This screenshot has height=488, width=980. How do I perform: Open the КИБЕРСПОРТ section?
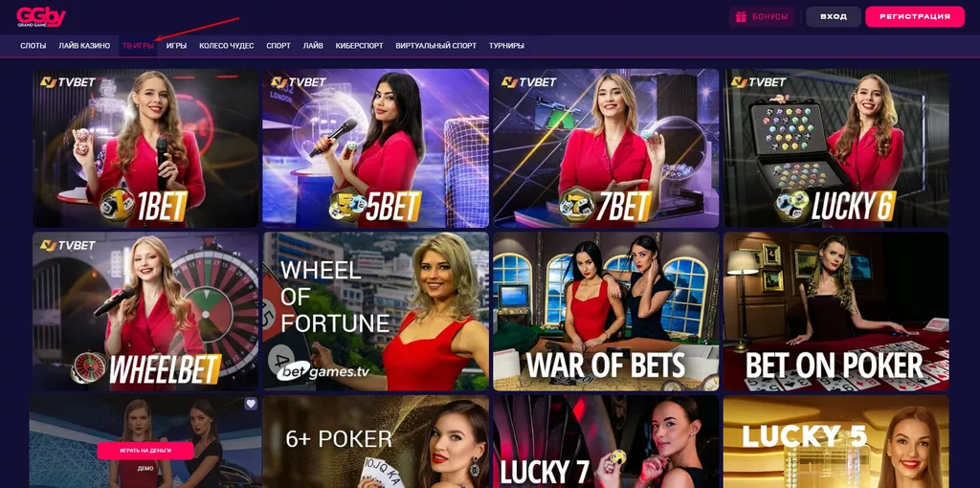(x=360, y=46)
